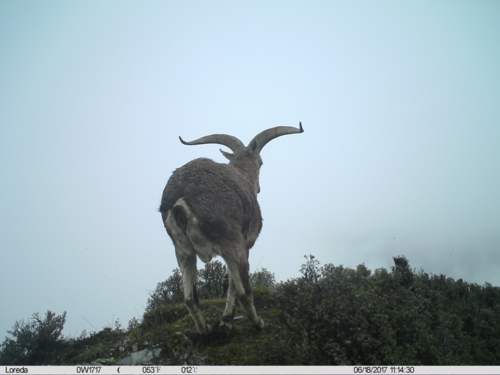Click the OW1717 camera ID text

pyautogui.click(x=88, y=370)
